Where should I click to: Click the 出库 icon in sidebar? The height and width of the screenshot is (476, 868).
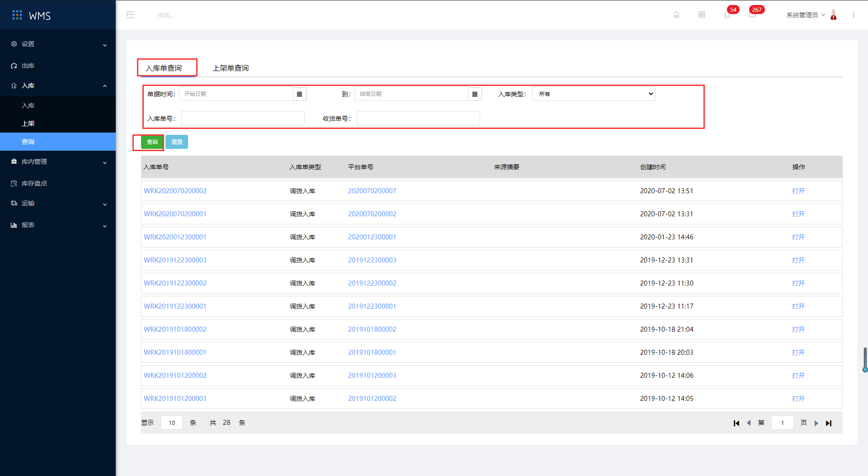(x=14, y=66)
